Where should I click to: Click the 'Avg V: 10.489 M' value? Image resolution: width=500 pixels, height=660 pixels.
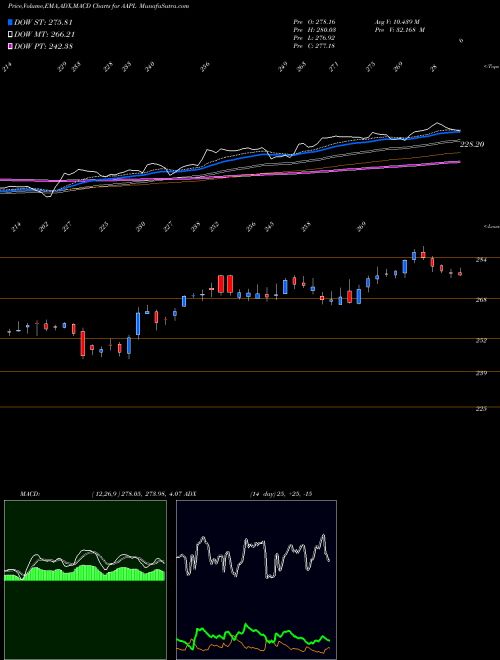click(399, 22)
